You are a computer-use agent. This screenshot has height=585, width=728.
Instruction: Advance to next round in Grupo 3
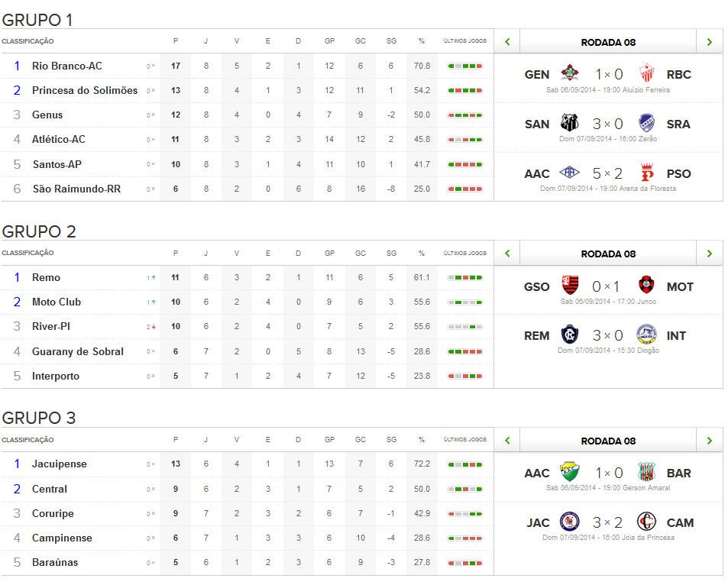tap(710, 441)
